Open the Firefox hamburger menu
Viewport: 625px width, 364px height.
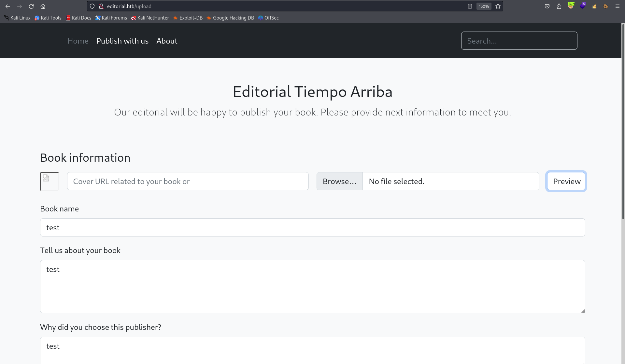pos(617,6)
